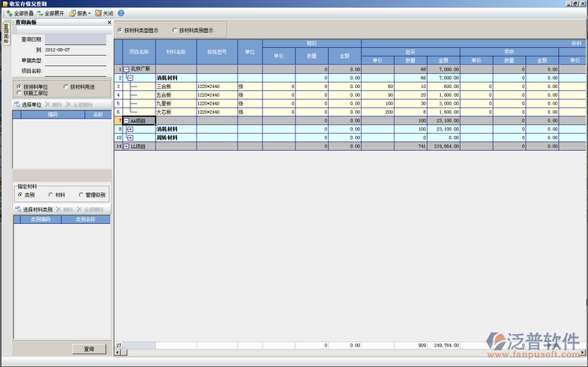Click the 选择材料类别 select category icon
Viewport: 588px width, 367px height.
tap(18, 210)
